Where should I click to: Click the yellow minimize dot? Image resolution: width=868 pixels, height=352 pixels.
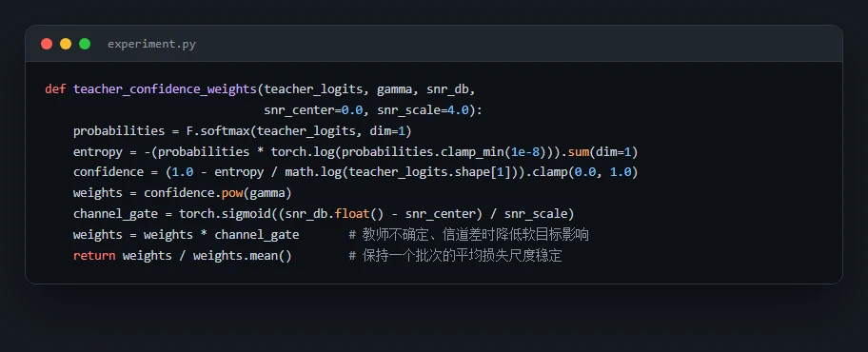(x=66, y=44)
